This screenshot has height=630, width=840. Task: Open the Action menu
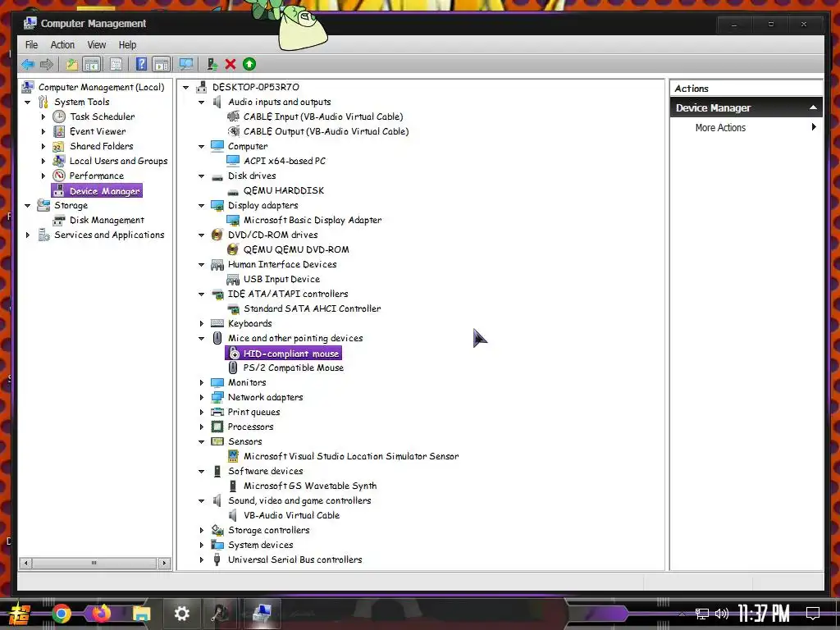coord(62,45)
